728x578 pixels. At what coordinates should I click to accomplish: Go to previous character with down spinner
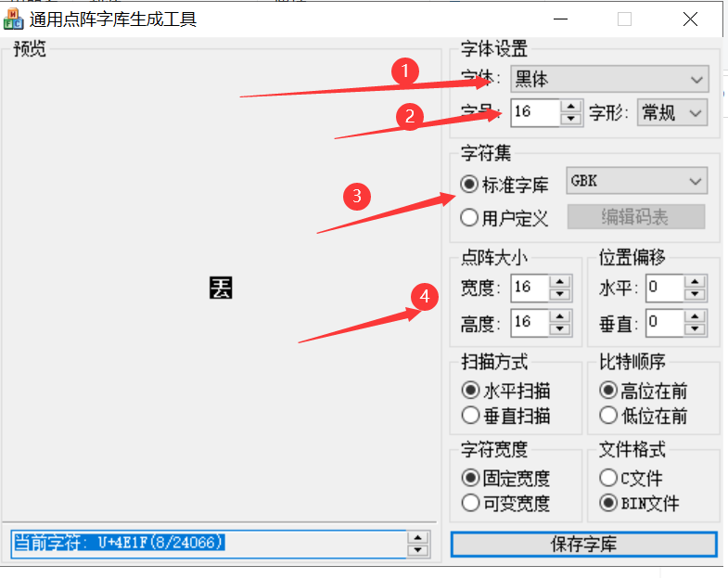(x=418, y=550)
